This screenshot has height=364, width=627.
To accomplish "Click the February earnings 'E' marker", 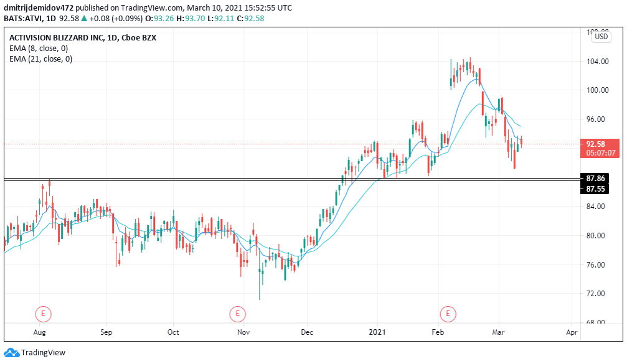I will [x=448, y=314].
